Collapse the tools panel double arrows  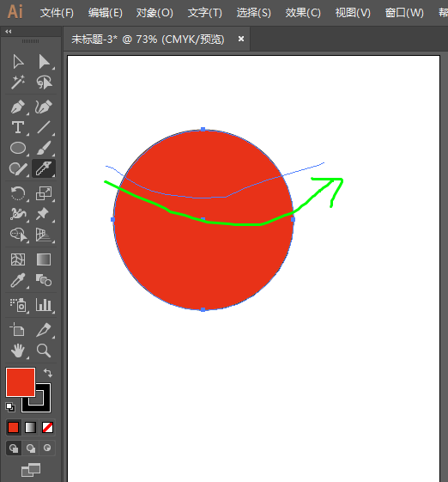9,31
